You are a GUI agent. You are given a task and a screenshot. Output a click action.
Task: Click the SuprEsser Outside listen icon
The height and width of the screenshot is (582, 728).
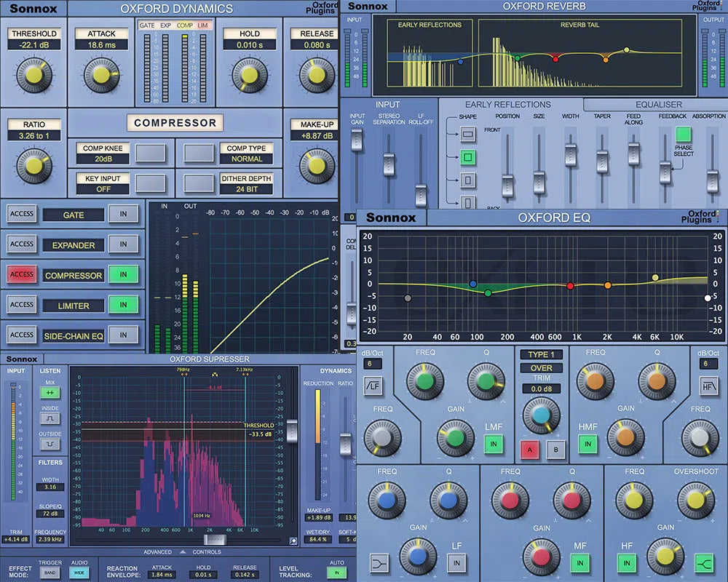pyautogui.click(x=50, y=445)
